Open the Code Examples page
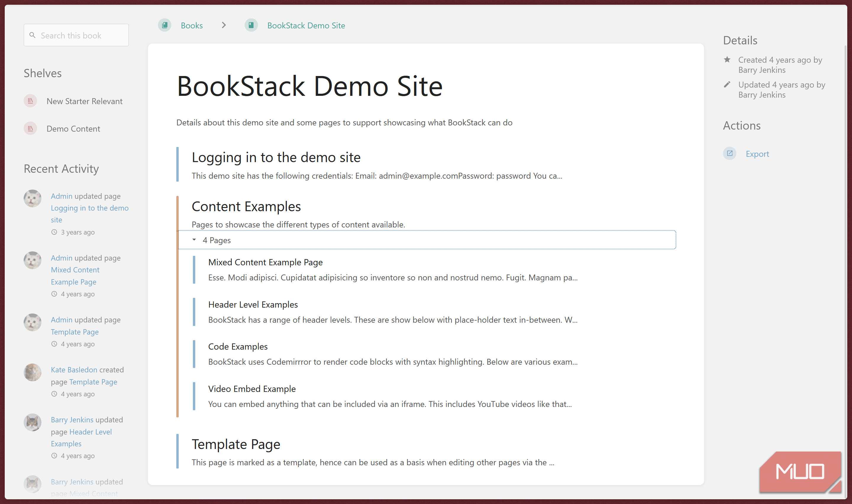Viewport: 852px width, 504px height. pos(238,346)
